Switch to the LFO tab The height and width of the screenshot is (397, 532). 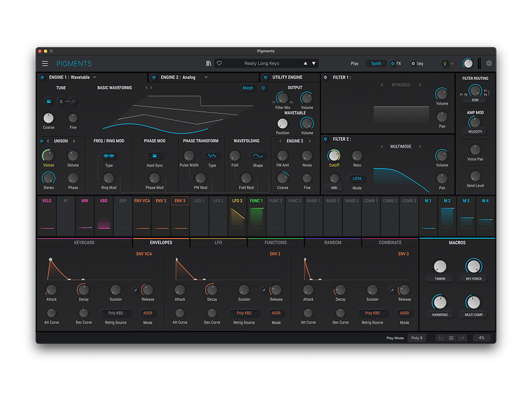[x=218, y=243]
